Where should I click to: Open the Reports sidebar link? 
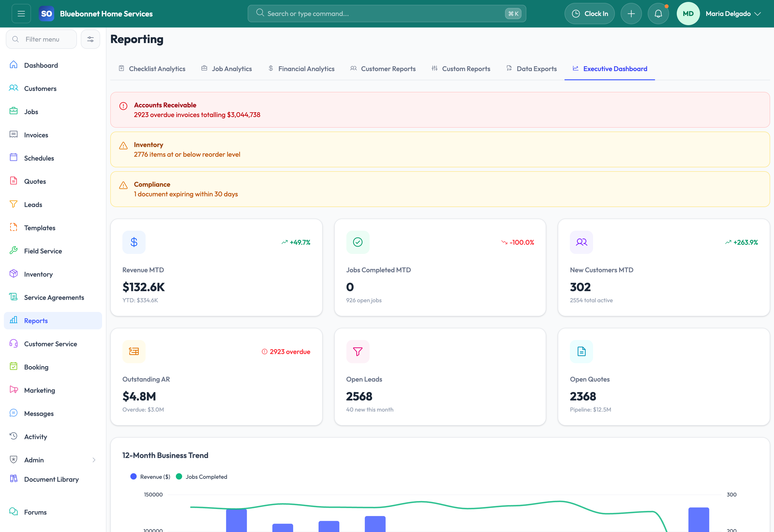53,321
